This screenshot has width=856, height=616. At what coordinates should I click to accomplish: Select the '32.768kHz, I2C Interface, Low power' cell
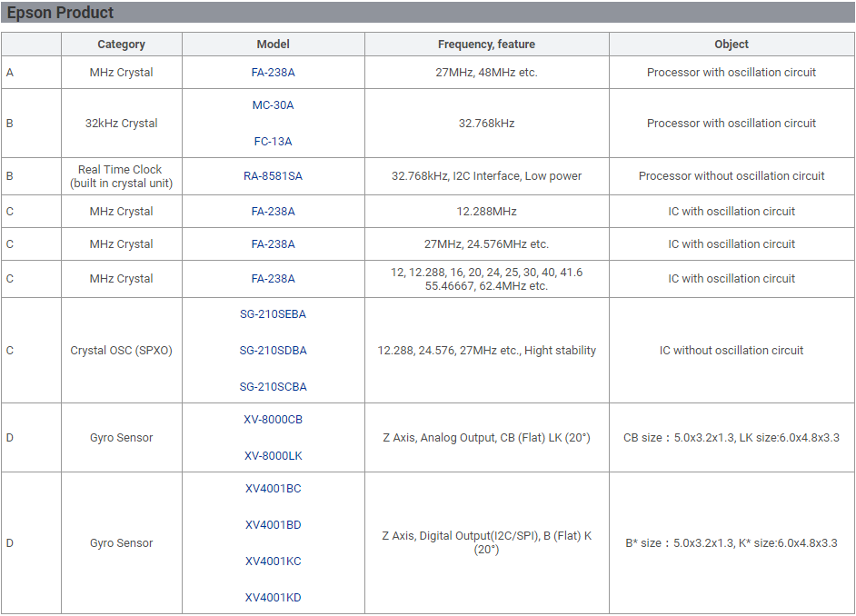pyautogui.click(x=486, y=176)
